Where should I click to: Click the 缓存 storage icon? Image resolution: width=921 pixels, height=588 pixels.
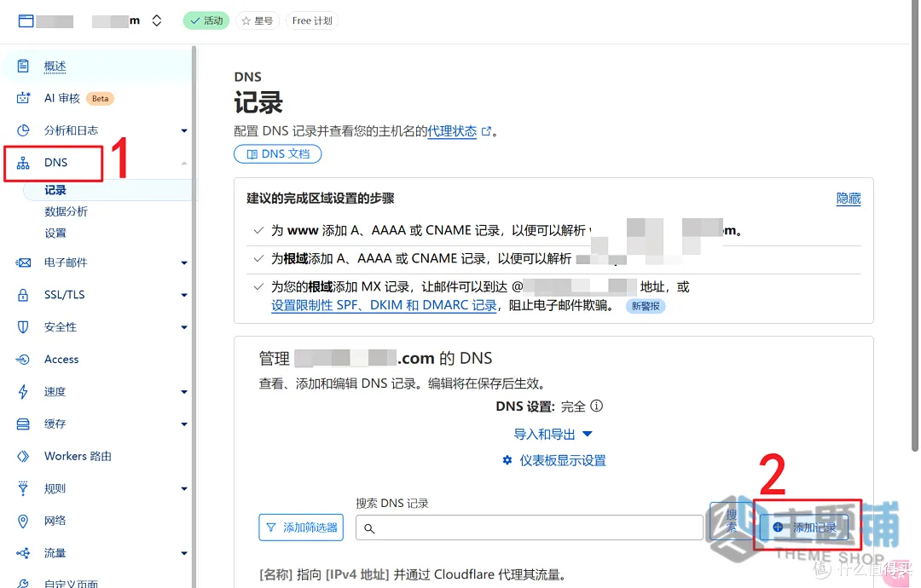pos(23,424)
